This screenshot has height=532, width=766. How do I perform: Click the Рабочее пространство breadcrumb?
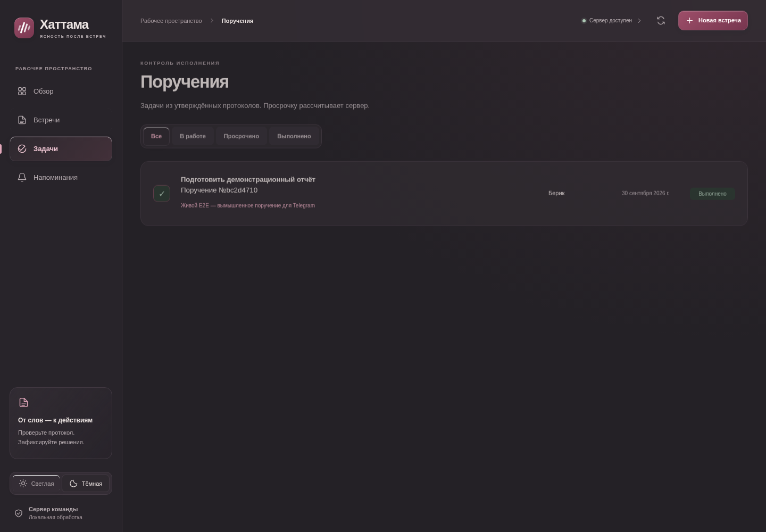171,21
